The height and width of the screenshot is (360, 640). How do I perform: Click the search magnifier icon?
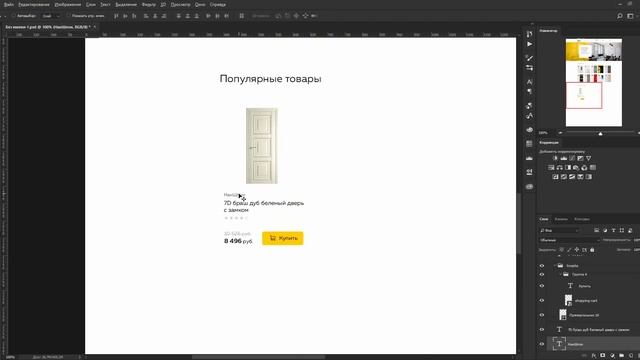620,16
